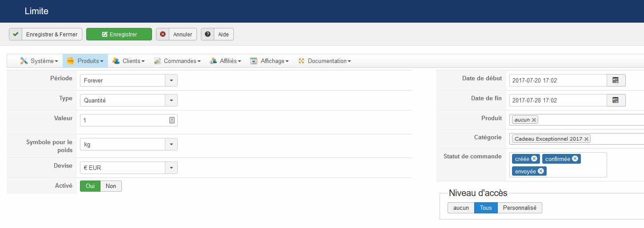Screen dimensions: 644x228
Task: Open the Clients menu
Action: pyautogui.click(x=128, y=61)
